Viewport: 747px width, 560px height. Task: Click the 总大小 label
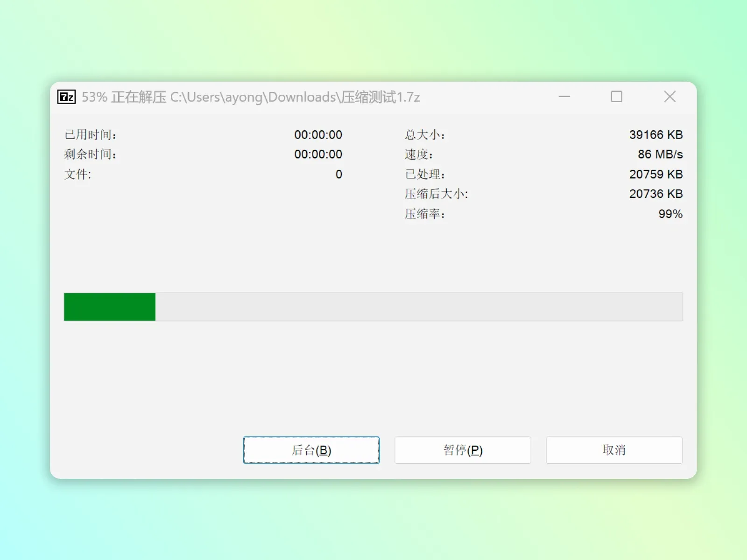coord(425,135)
